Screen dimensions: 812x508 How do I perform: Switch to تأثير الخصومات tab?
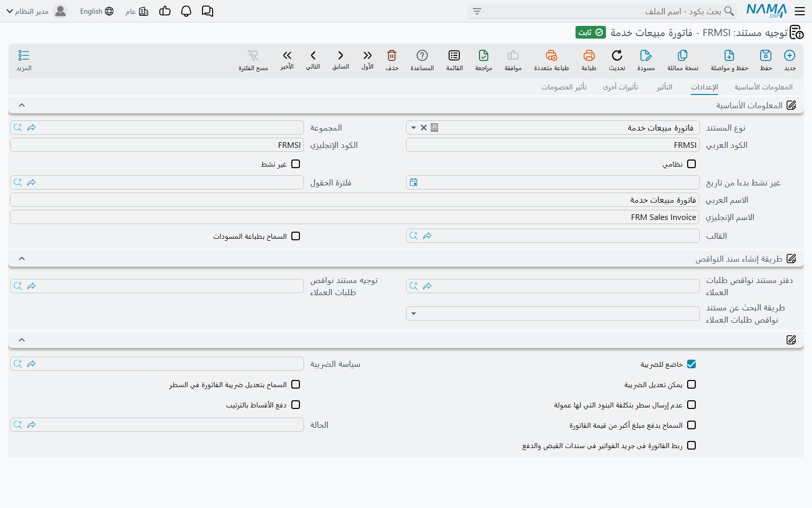tap(564, 87)
